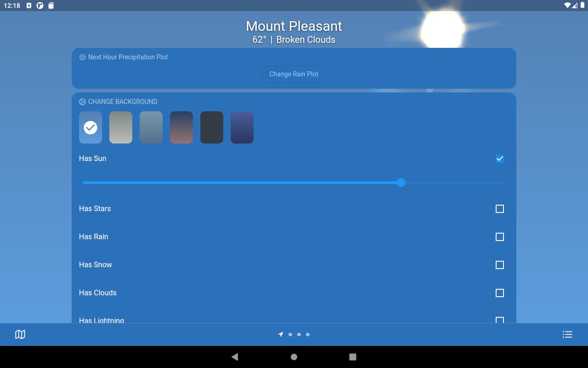Uncheck the Has Sun checkbox
588x368 pixels.
point(500,159)
